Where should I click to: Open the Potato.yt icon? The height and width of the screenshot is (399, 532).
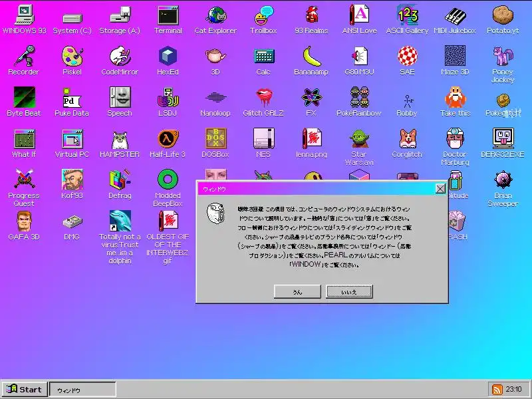pyautogui.click(x=503, y=15)
